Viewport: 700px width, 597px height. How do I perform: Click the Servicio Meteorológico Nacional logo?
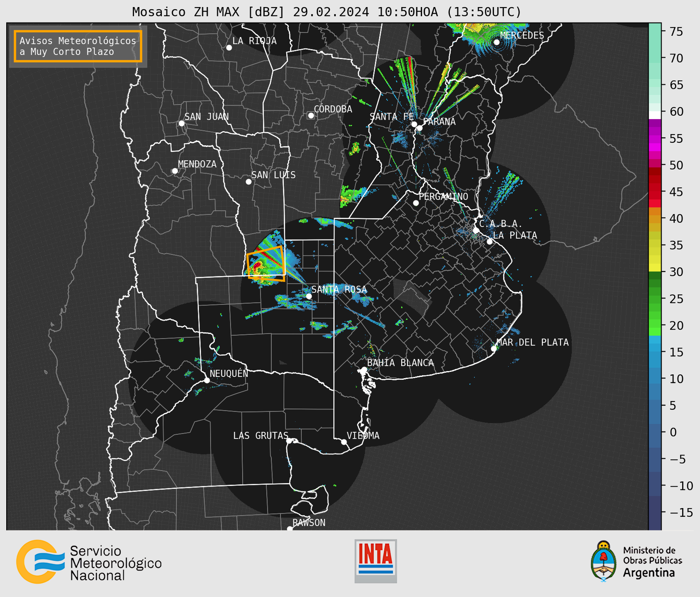(x=89, y=562)
